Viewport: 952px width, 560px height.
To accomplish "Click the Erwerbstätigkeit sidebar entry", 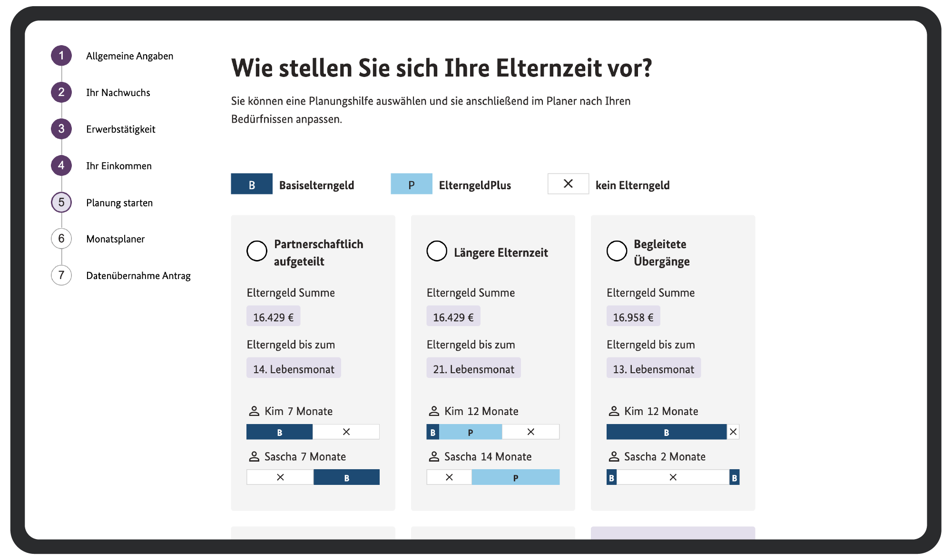I will pyautogui.click(x=120, y=129).
